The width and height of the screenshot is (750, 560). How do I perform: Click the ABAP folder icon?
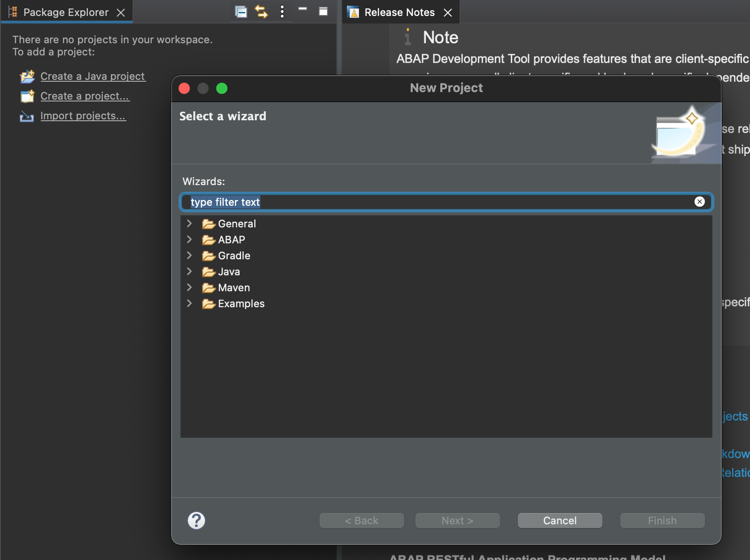pyautogui.click(x=209, y=240)
